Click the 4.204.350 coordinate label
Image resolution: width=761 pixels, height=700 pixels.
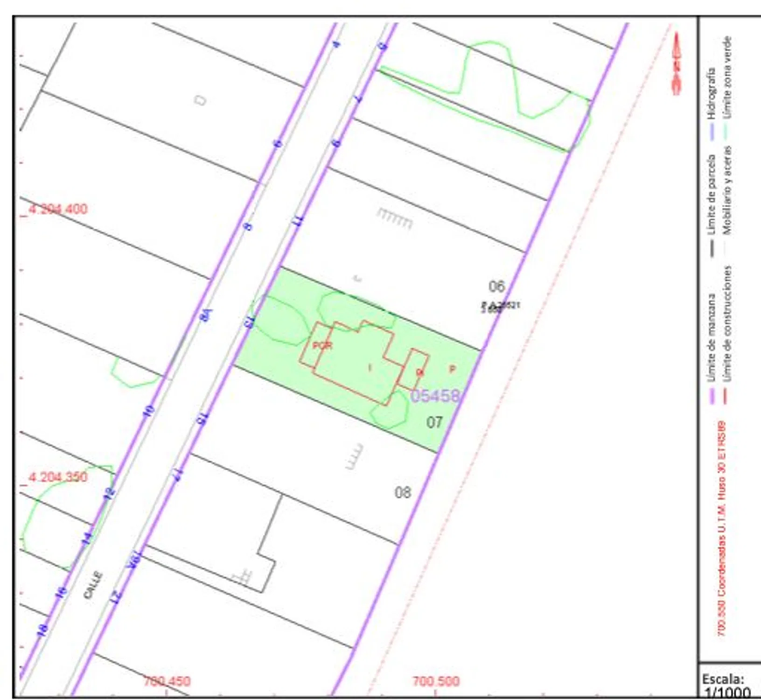click(58, 477)
